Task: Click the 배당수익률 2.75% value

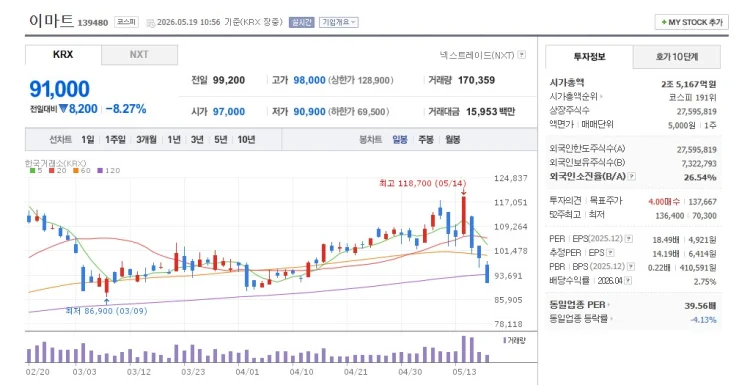Action: click(705, 281)
